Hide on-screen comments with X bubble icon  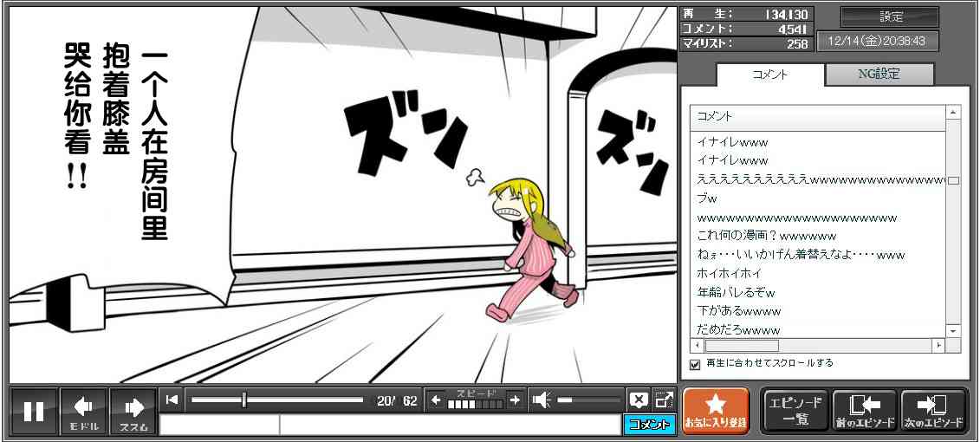[639, 400]
